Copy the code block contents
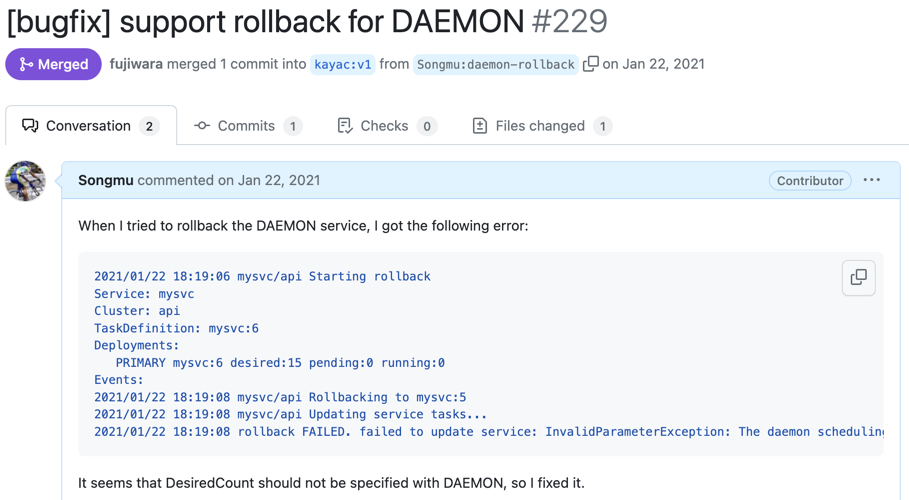Viewport: 909px width, 500px height. [x=858, y=278]
